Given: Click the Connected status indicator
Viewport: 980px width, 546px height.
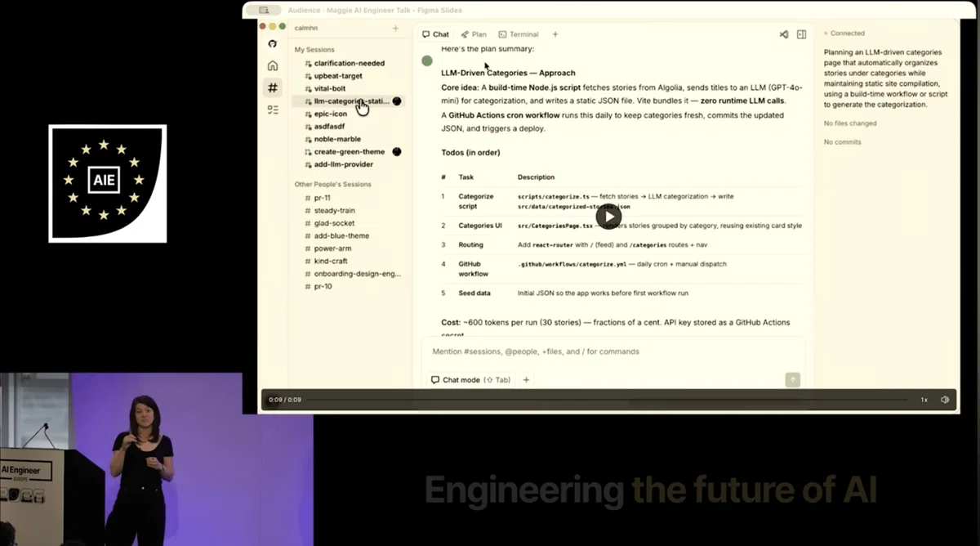Looking at the screenshot, I should (x=844, y=34).
